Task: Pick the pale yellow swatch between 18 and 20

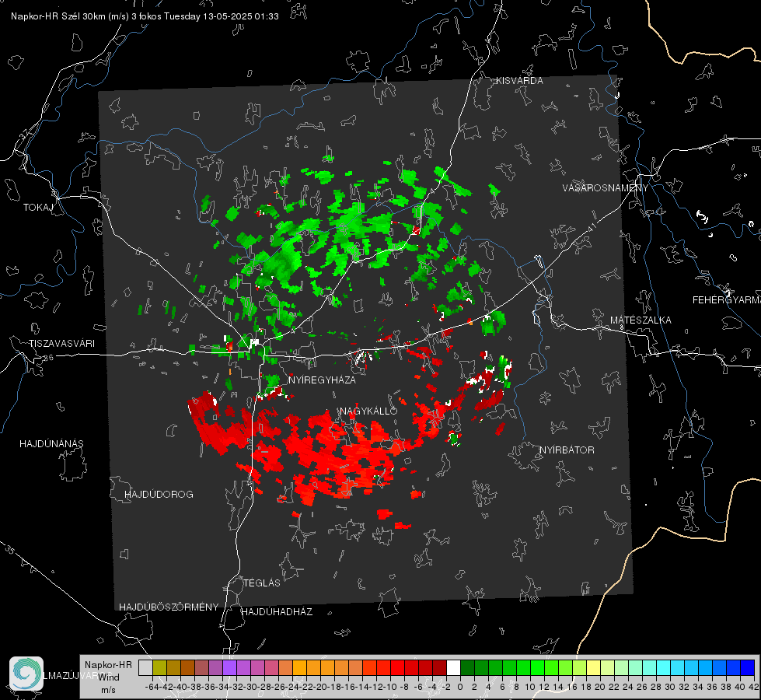Action: pos(594,667)
